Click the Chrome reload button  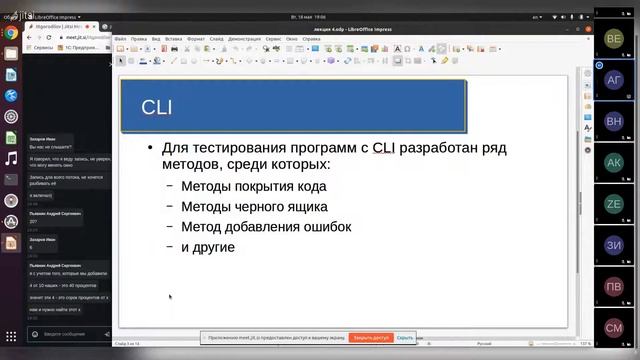click(x=49, y=37)
